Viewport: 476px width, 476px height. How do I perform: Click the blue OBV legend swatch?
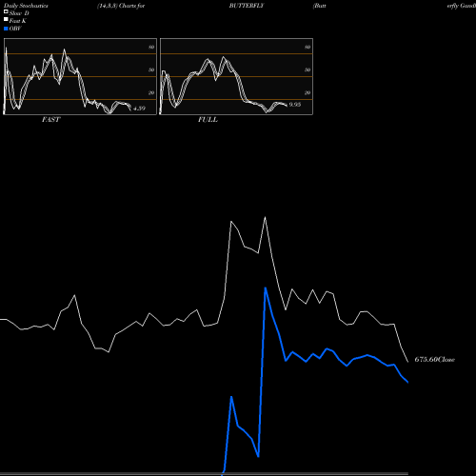pos(6,29)
